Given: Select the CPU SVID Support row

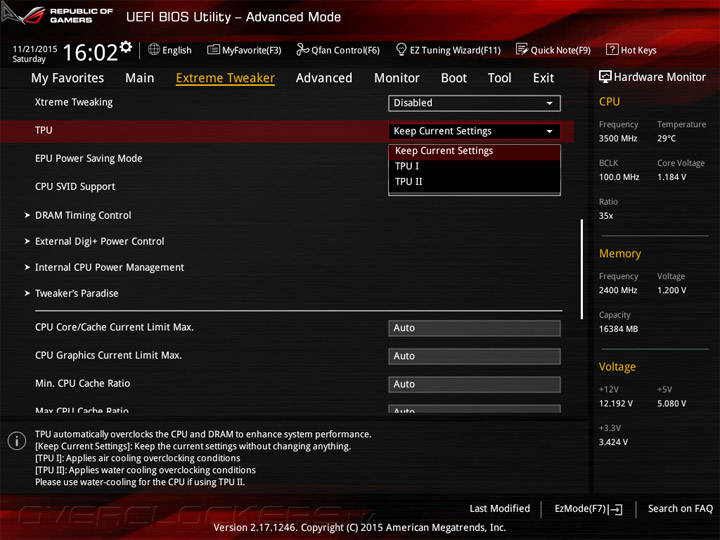Looking at the screenshot, I should click(75, 186).
